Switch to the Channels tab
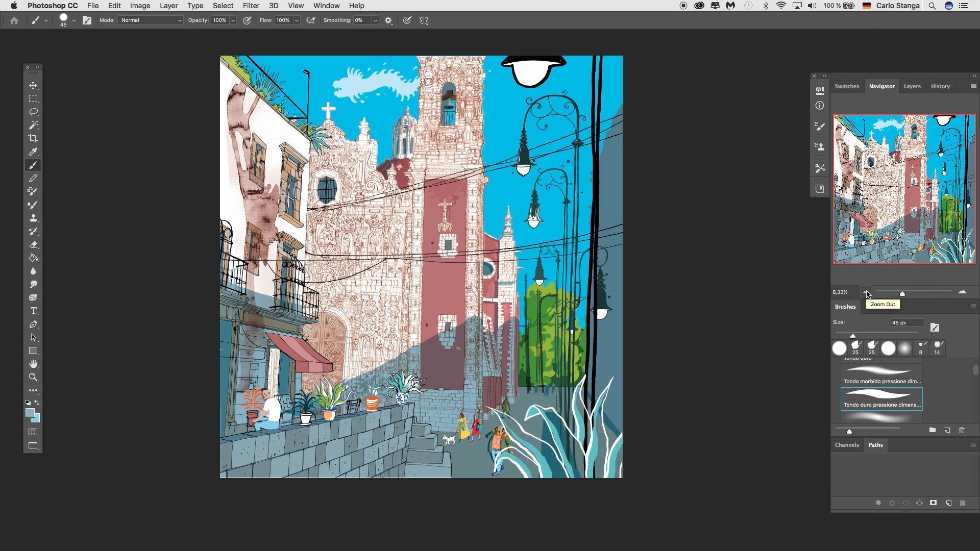Image resolution: width=980 pixels, height=551 pixels. pos(847,445)
